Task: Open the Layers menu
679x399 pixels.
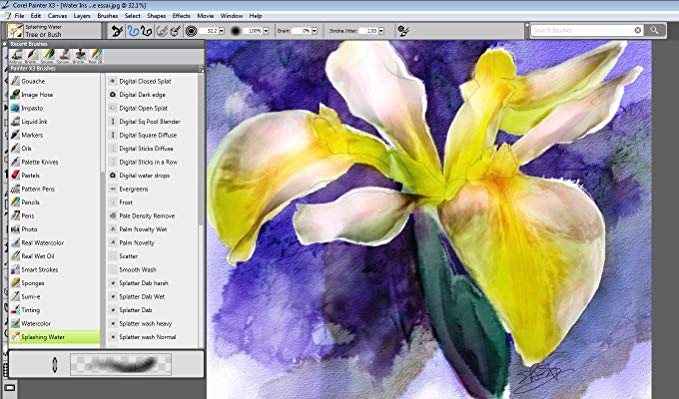Action: point(82,16)
